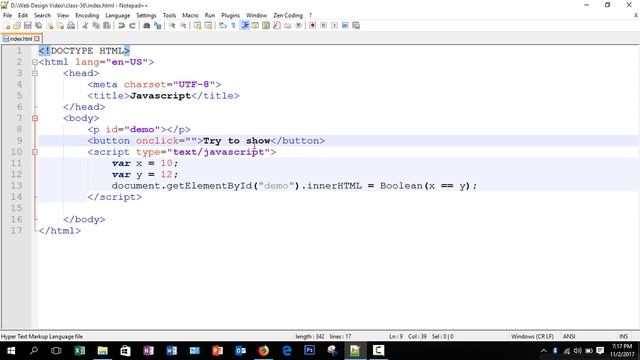The height and width of the screenshot is (360, 640).
Task: Click the Replace toolbar icon
Action: point(158,26)
